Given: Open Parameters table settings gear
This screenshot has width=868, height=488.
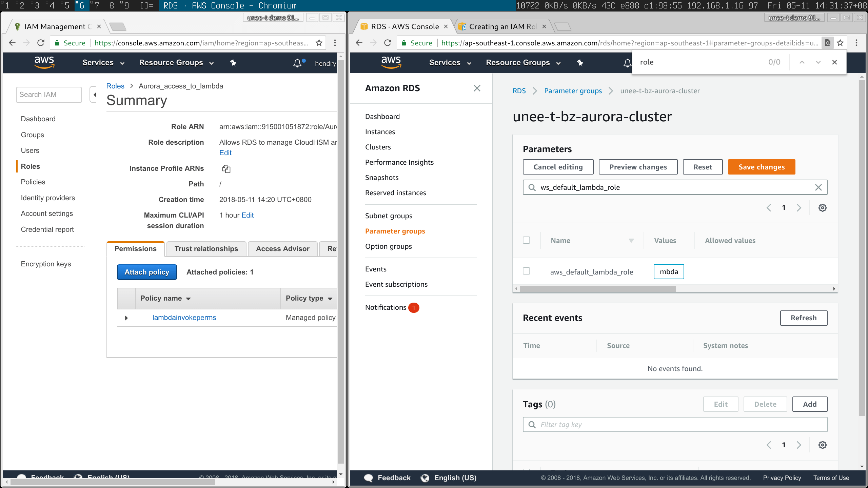Looking at the screenshot, I should click(822, 208).
